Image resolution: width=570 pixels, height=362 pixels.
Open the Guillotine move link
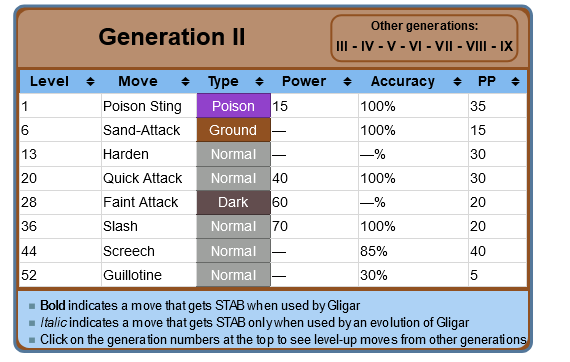[x=132, y=275]
